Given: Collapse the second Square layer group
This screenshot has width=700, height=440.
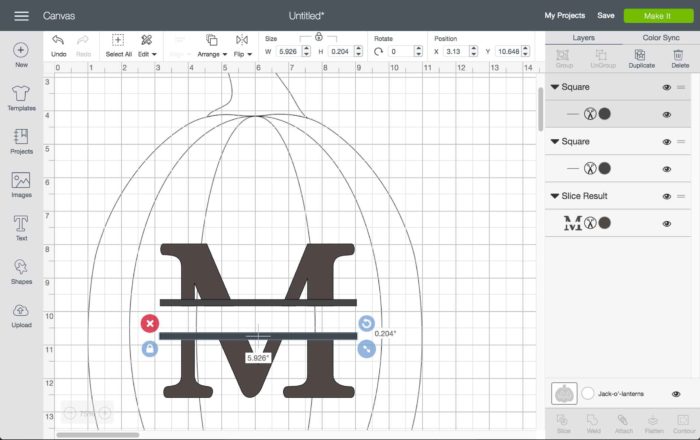Looking at the screenshot, I should [x=554, y=141].
